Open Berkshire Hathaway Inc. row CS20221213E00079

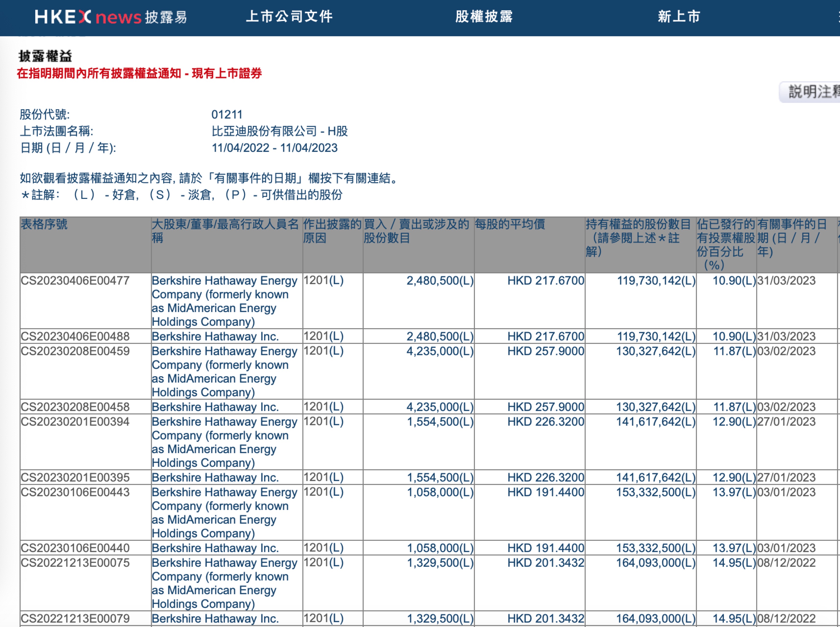pos(215,619)
